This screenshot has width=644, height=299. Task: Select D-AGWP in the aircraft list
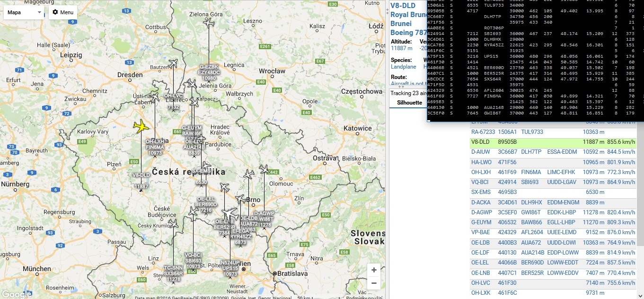553,212
